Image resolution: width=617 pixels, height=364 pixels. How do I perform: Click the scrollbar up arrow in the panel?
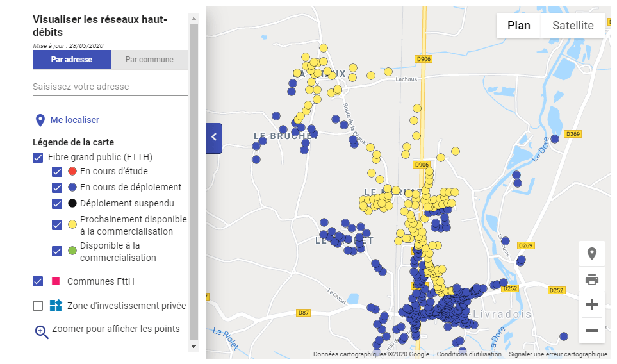click(193, 19)
